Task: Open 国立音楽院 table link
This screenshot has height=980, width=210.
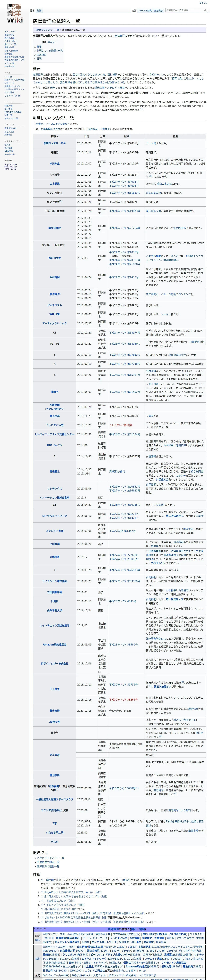Action: 54,228
